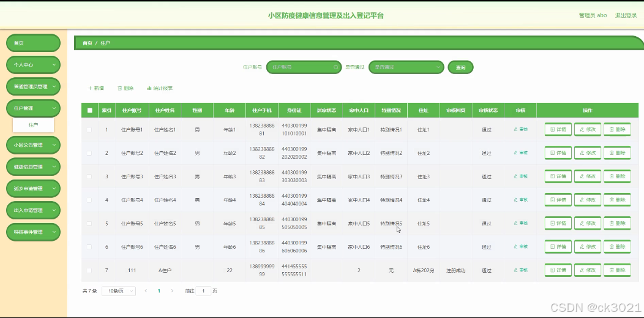Go to the next page arrow
644x318 pixels.
click(172, 291)
